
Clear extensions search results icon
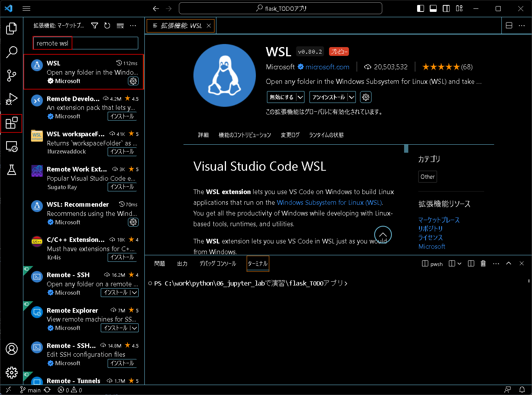point(120,26)
